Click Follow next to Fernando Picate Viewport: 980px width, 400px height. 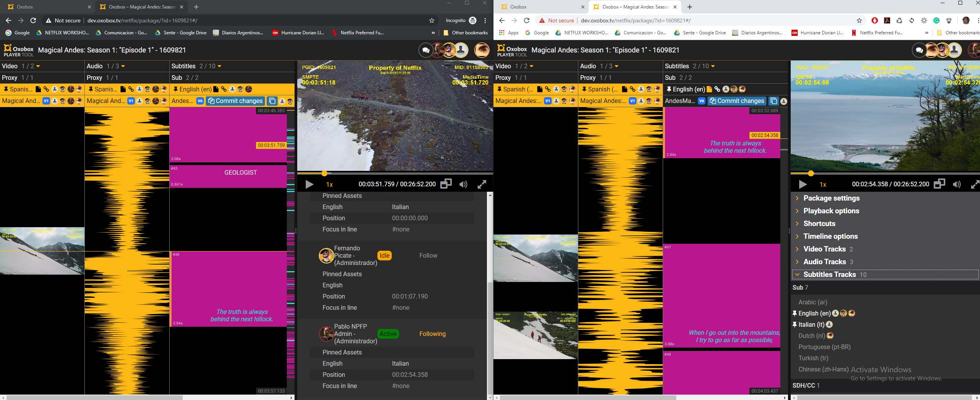coord(428,255)
